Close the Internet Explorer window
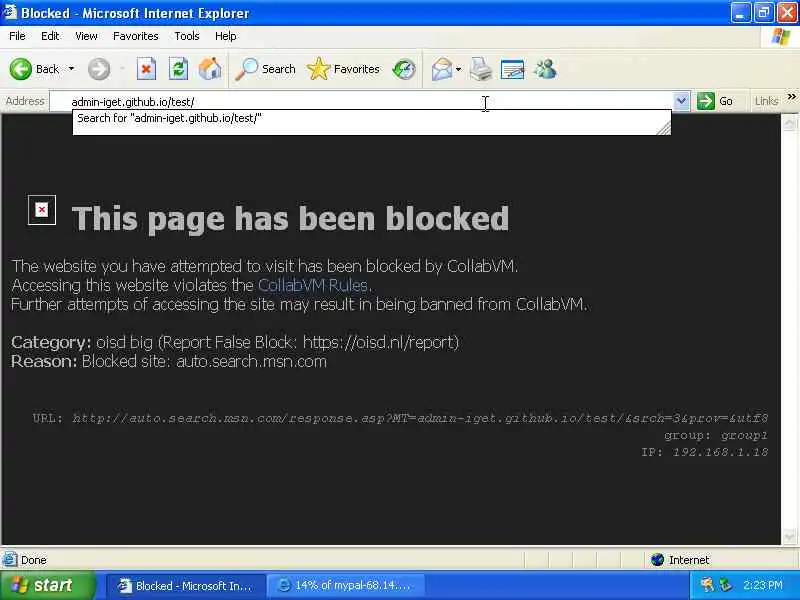The height and width of the screenshot is (600, 800). pos(787,12)
